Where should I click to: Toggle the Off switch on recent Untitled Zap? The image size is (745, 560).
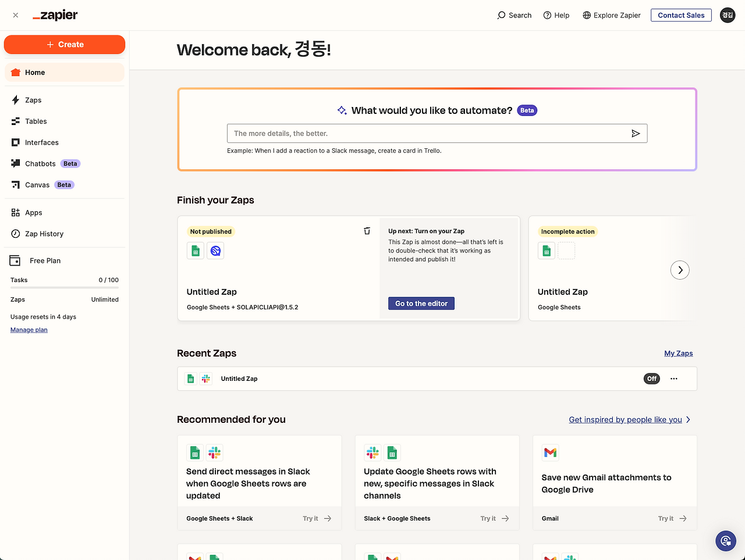click(652, 379)
